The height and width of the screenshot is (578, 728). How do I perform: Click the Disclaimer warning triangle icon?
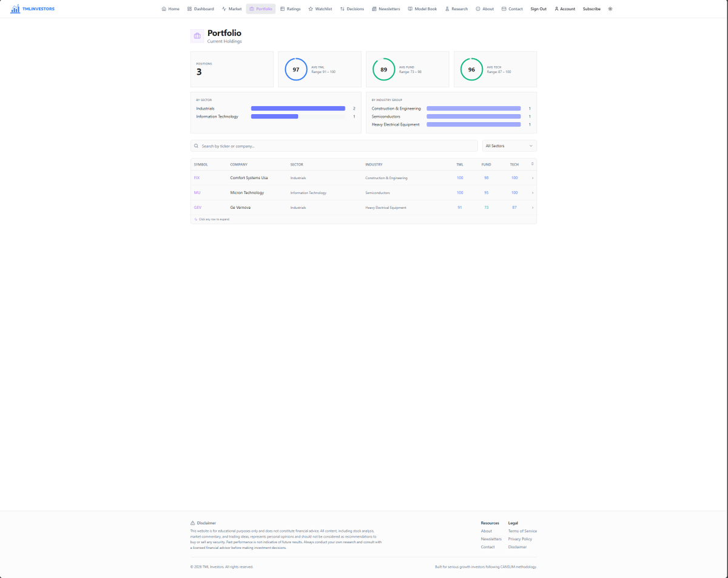click(193, 523)
